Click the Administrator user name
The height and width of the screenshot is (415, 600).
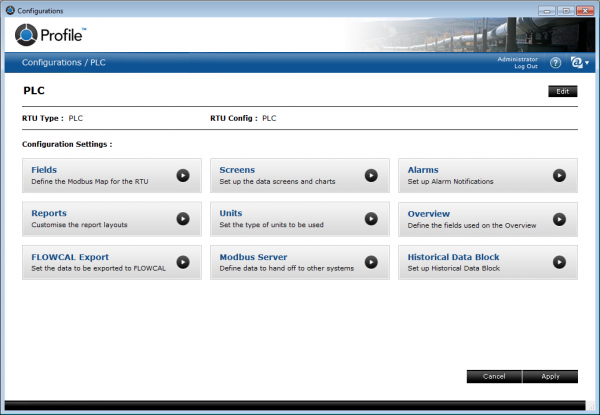point(517,59)
